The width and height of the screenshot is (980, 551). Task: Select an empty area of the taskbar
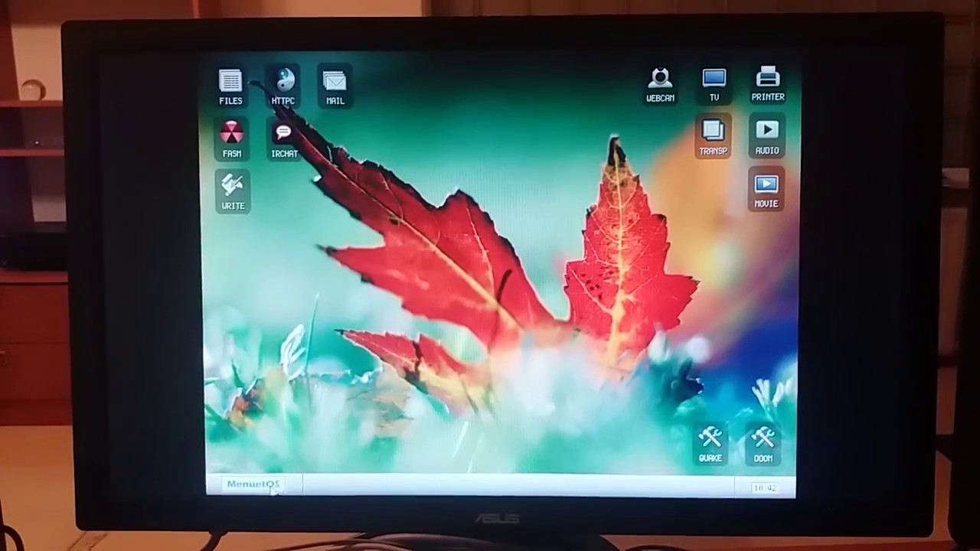pos(498,485)
